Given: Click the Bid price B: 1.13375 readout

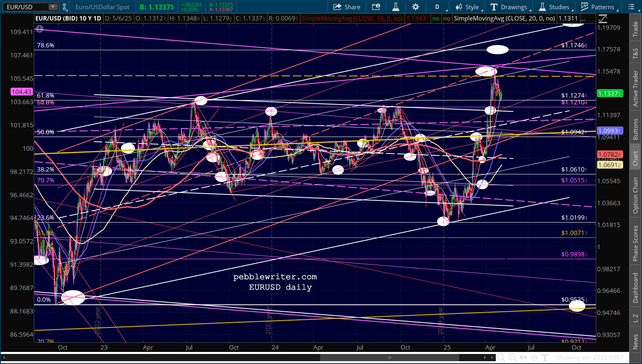Looking at the screenshot, I should tap(157, 7).
